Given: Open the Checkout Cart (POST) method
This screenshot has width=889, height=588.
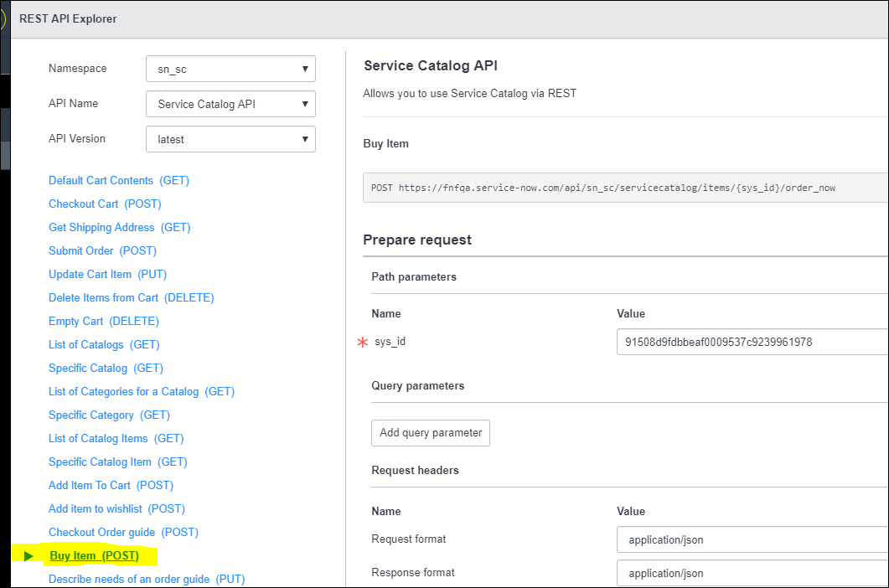Looking at the screenshot, I should tap(105, 204).
